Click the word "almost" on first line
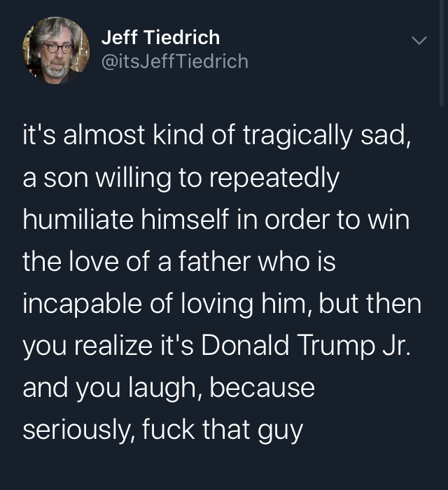 [x=104, y=134]
